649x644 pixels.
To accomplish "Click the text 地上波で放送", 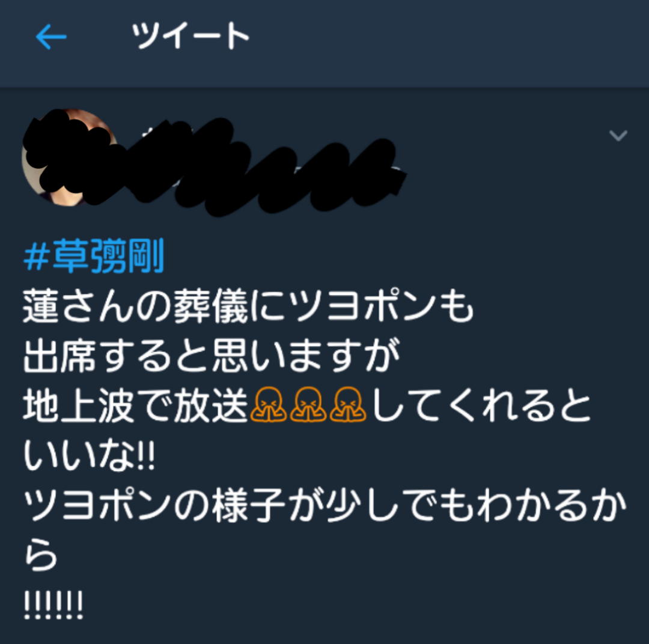I will (x=136, y=405).
